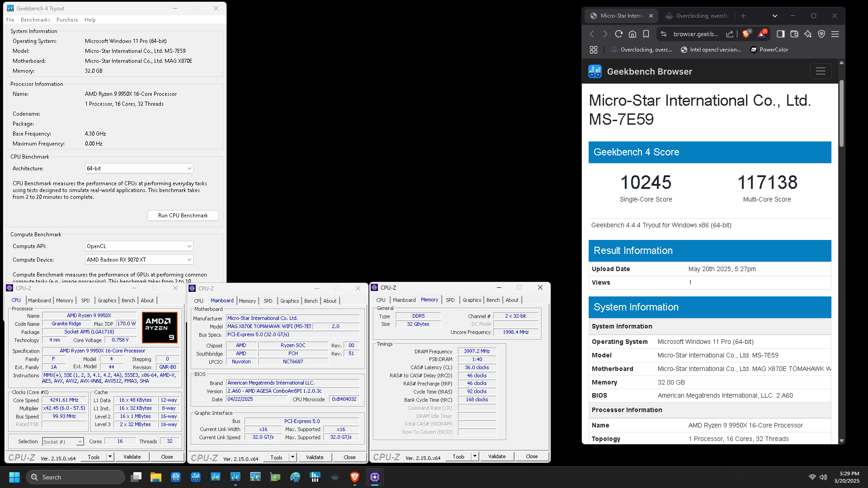Open Brave tab search chevron
The height and width of the screenshot is (488, 868).
click(x=775, y=16)
